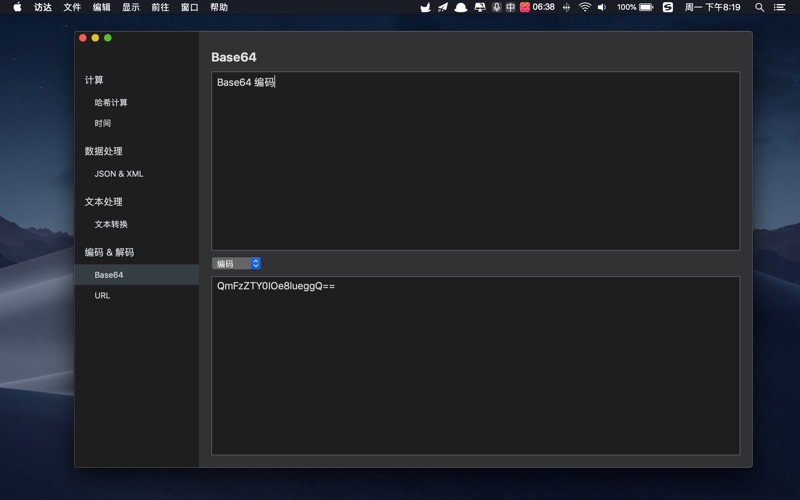Open the Apple menu
The height and width of the screenshot is (500, 800).
click(17, 7)
